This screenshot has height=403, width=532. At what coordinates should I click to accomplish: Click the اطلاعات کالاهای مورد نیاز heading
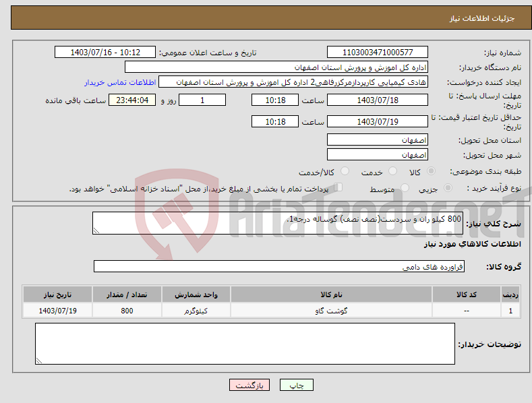tap(472, 244)
